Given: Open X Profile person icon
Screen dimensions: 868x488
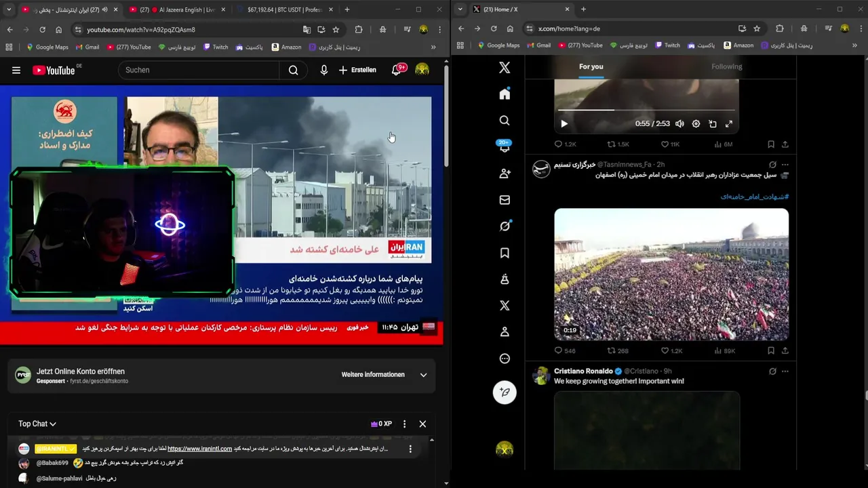Looking at the screenshot, I should (505, 332).
